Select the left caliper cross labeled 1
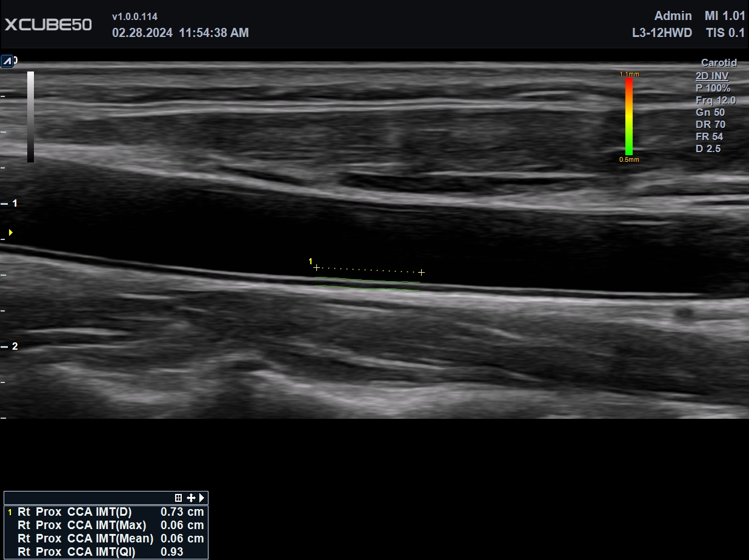Screen dimensions: 749x560 coord(316,267)
